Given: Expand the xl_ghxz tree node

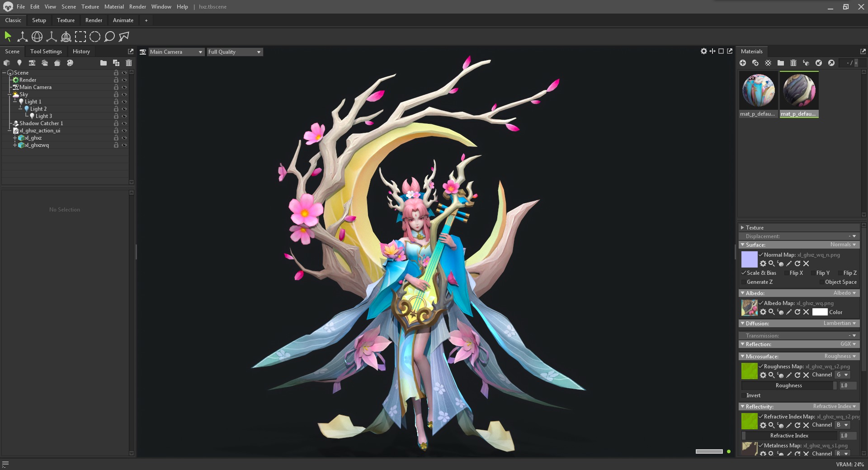Looking at the screenshot, I should point(15,138).
